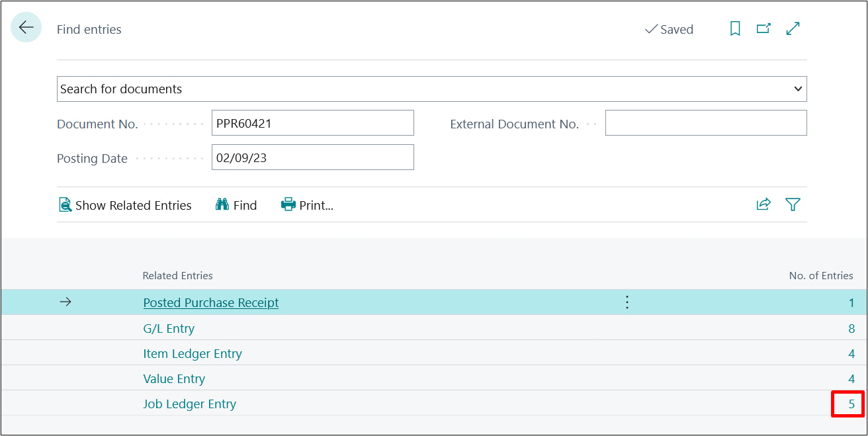Viewport: 868px width, 436px height.
Task: Open Job Ledger Entry count 5
Action: pos(851,404)
